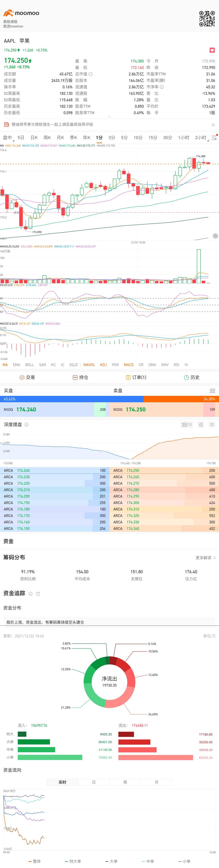This screenshot has height=868, width=219.
Task: Open the exchange (1) selector button
Action: (187, 425)
